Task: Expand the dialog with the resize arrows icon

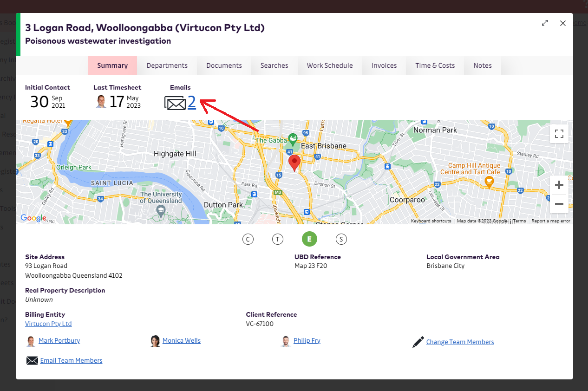Action: [x=545, y=23]
